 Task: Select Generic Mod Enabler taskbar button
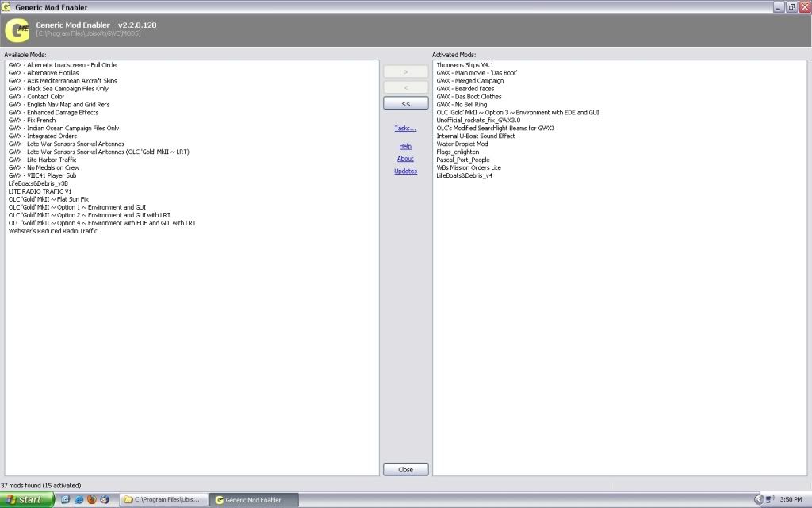click(255, 500)
